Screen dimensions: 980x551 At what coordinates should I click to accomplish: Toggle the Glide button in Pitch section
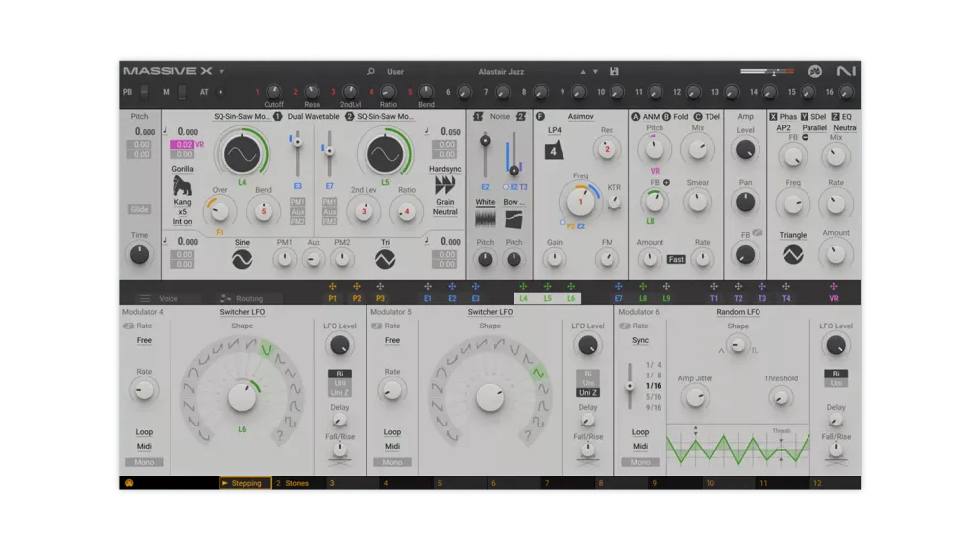pyautogui.click(x=139, y=209)
